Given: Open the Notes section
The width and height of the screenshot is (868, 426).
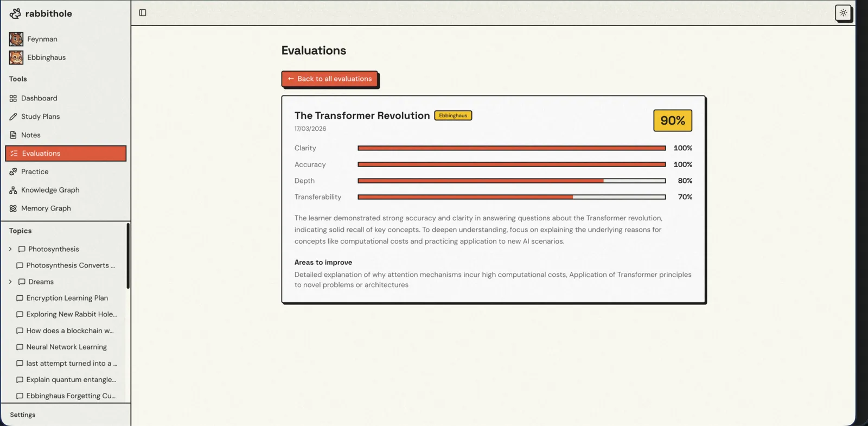Looking at the screenshot, I should [66, 135].
